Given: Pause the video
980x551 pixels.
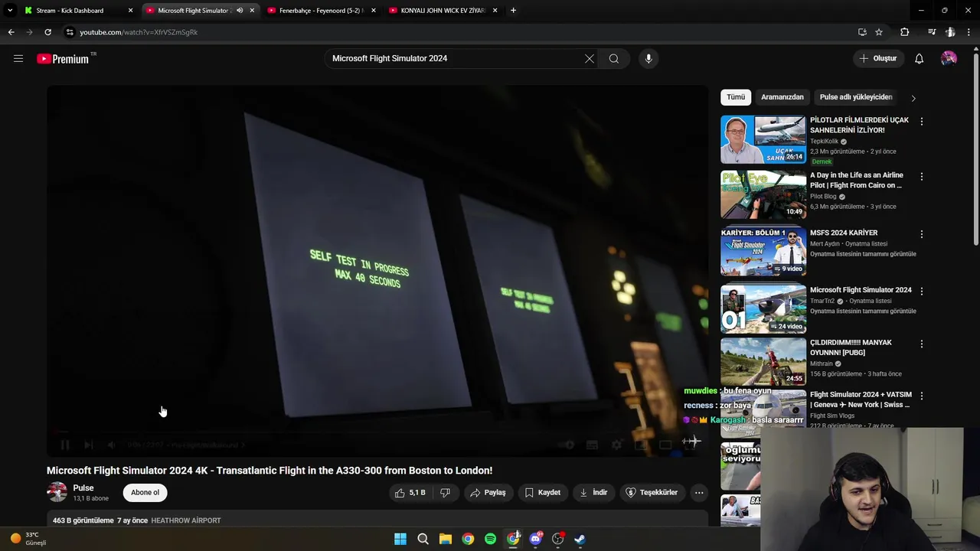Looking at the screenshot, I should click(65, 445).
